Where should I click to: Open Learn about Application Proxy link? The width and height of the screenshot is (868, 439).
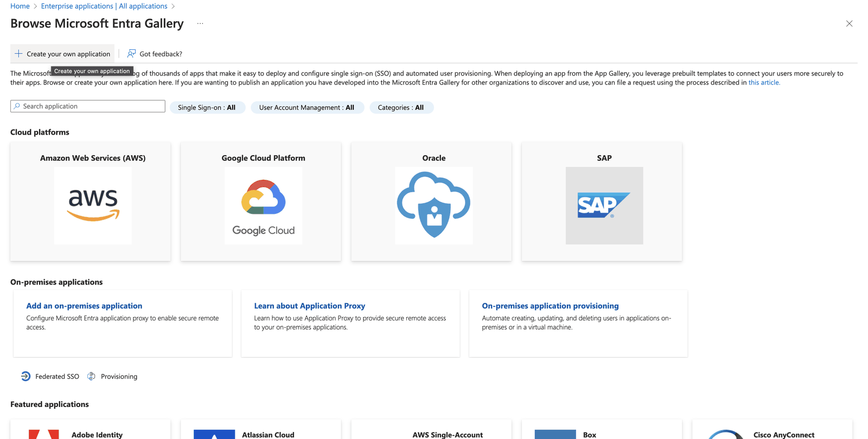coord(309,306)
